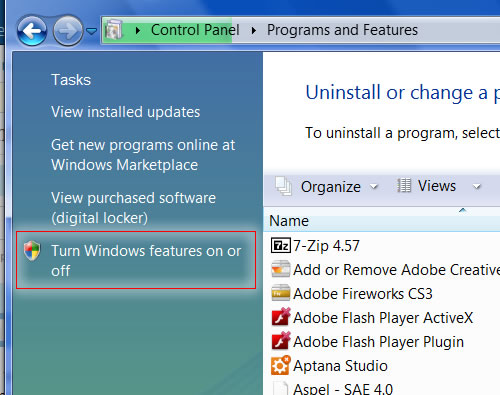
Task: Open View installed updates link
Action: pyautogui.click(x=125, y=112)
